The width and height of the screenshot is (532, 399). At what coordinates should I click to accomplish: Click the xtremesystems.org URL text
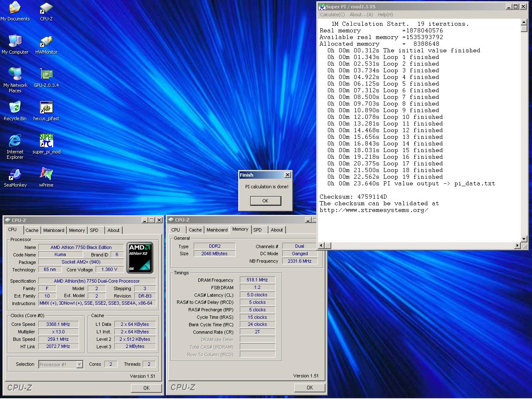(x=374, y=210)
